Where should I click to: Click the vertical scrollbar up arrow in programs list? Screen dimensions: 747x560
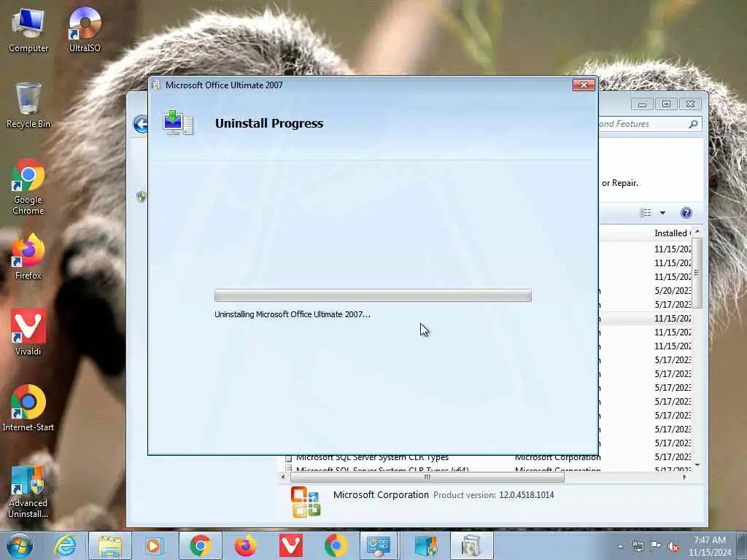(x=697, y=231)
